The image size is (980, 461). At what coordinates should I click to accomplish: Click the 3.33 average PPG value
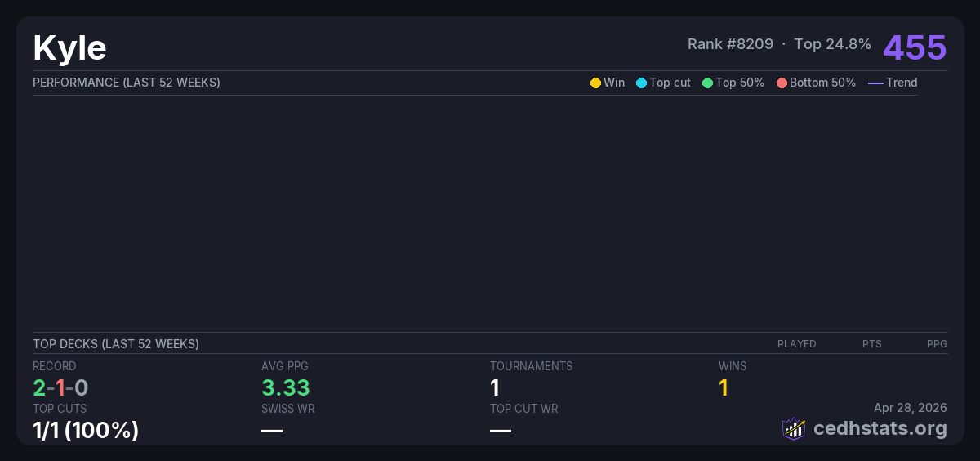click(286, 387)
